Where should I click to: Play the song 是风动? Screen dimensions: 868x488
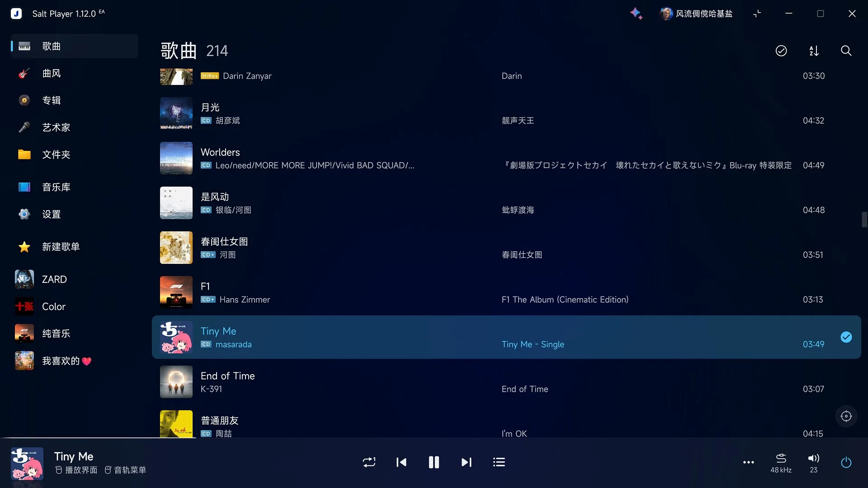[x=506, y=203]
